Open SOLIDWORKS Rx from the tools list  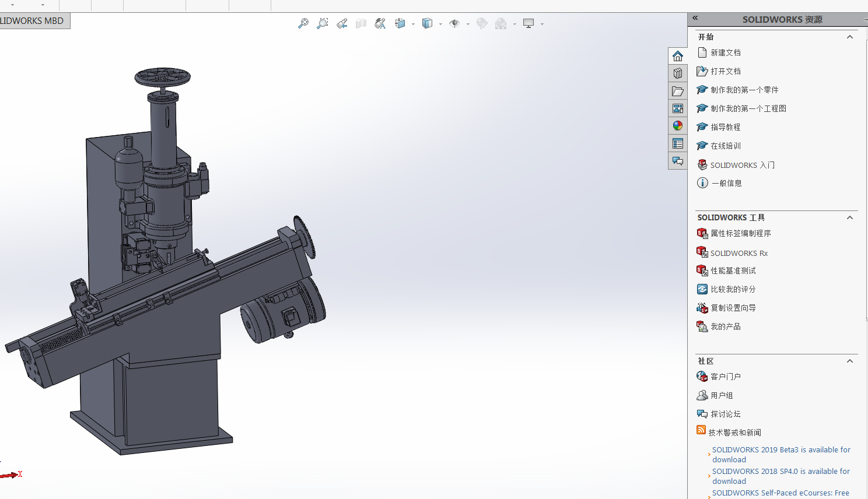click(738, 253)
